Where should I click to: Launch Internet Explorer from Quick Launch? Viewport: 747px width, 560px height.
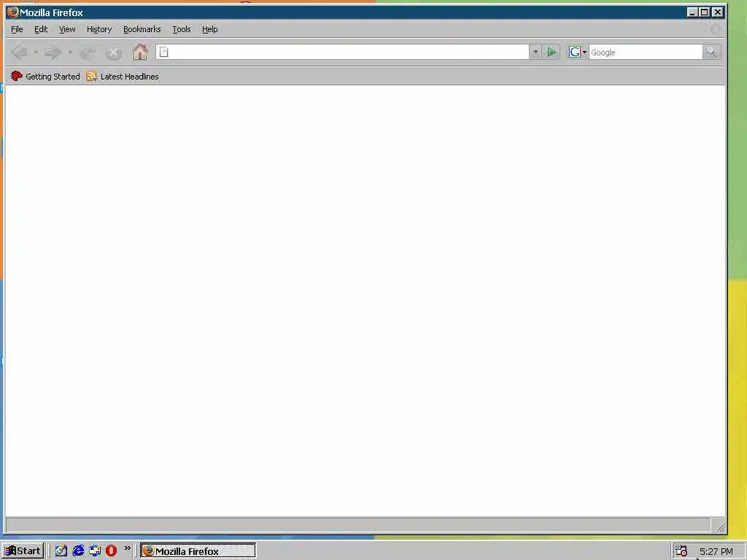(78, 551)
